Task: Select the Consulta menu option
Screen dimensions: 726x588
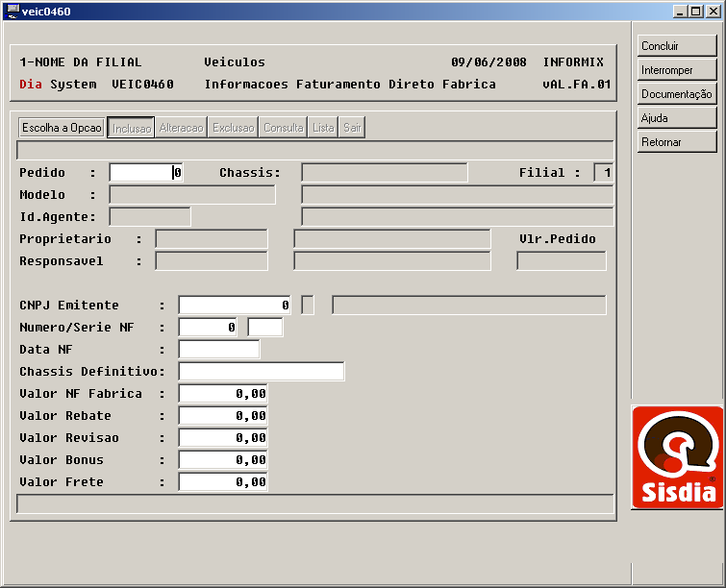Action: coord(284,128)
